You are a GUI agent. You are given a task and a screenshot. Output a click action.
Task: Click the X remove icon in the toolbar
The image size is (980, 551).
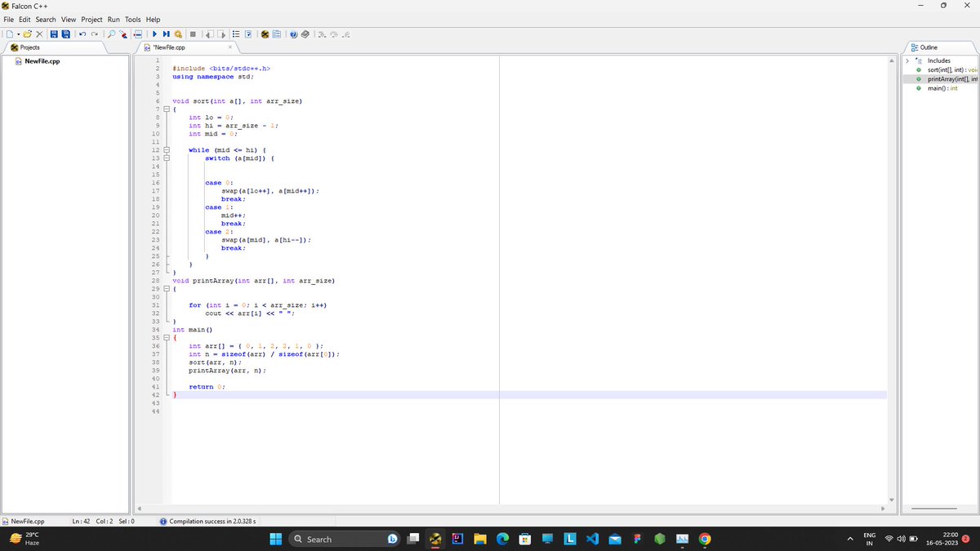(39, 34)
